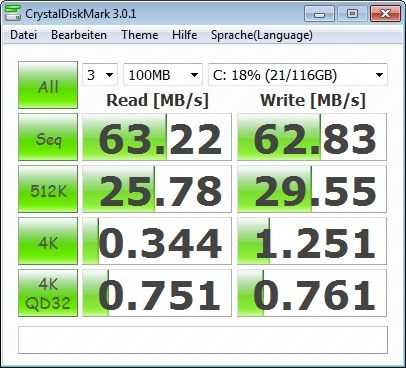This screenshot has height=368, width=406.
Task: Expand the drive selector showing C: 18%
Action: [x=298, y=75]
